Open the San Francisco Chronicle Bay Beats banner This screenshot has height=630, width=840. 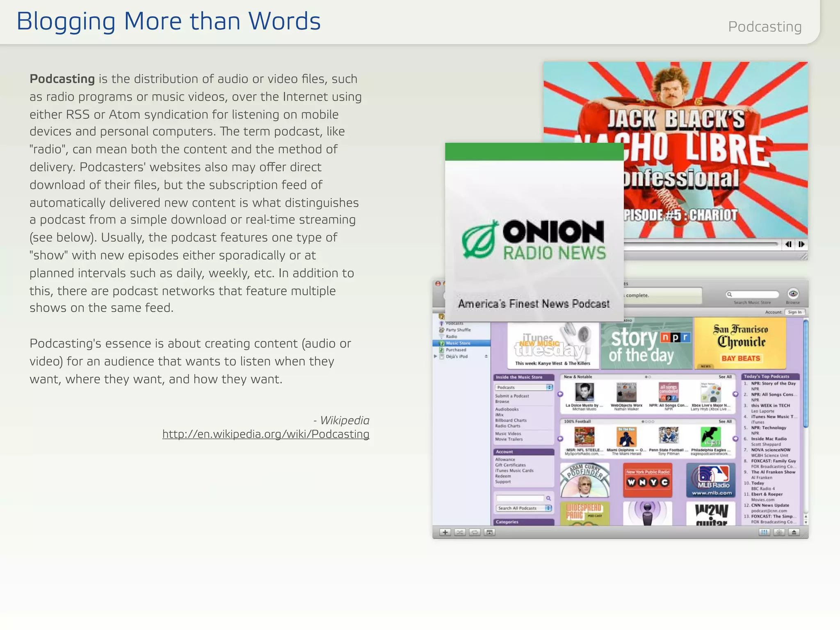pos(740,344)
